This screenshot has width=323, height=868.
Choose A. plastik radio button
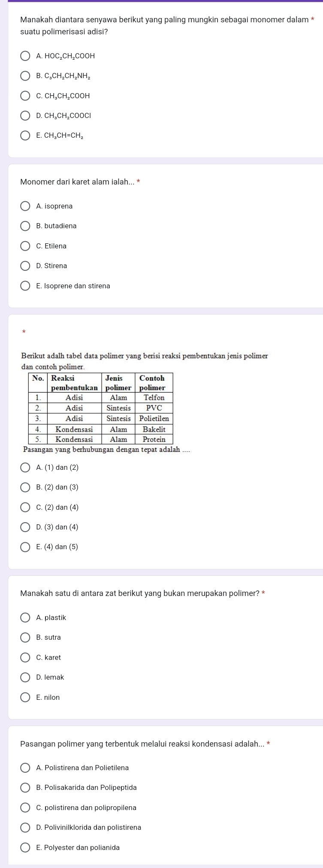pyautogui.click(x=26, y=618)
